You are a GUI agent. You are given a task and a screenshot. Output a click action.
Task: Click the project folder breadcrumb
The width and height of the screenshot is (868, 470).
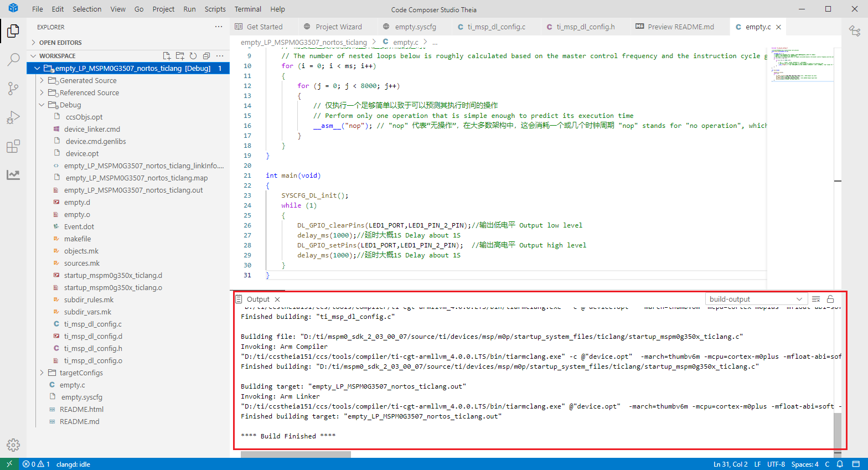pyautogui.click(x=303, y=42)
